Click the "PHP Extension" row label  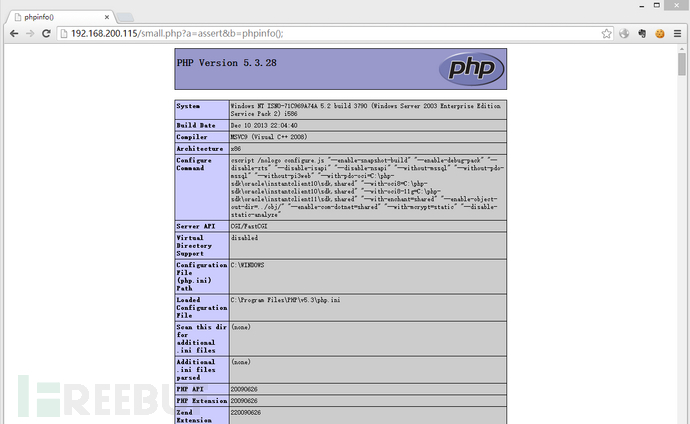[x=202, y=401]
